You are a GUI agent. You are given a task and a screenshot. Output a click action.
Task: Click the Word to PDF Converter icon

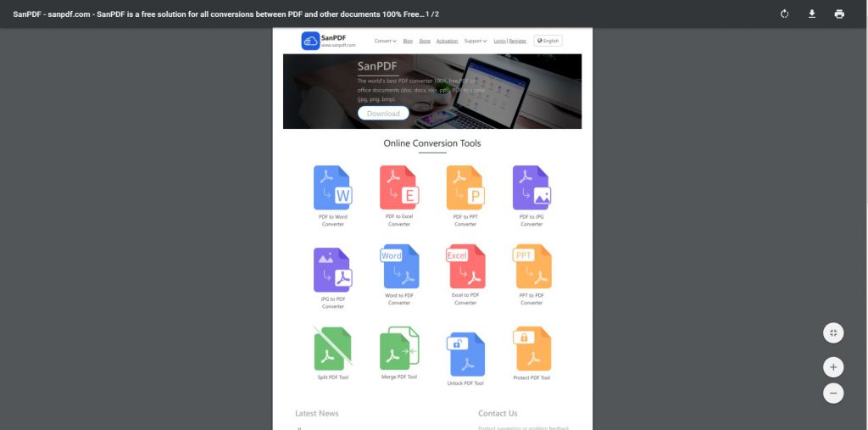pyautogui.click(x=399, y=267)
